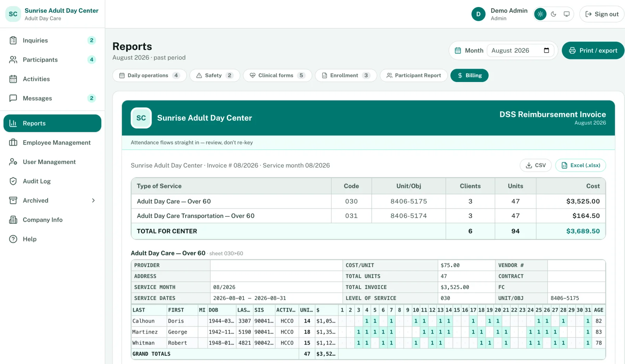Select the Billing report tab

click(470, 75)
